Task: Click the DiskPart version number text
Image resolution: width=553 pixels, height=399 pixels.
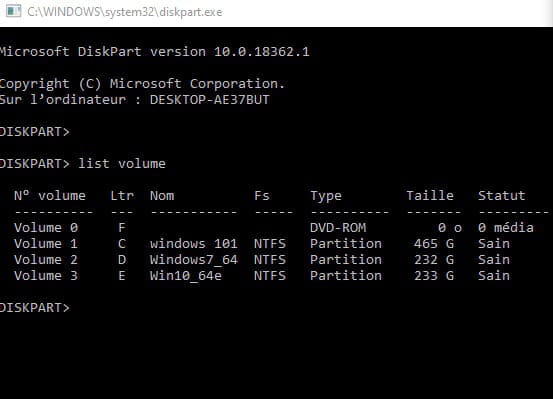Action: pyautogui.click(x=262, y=52)
